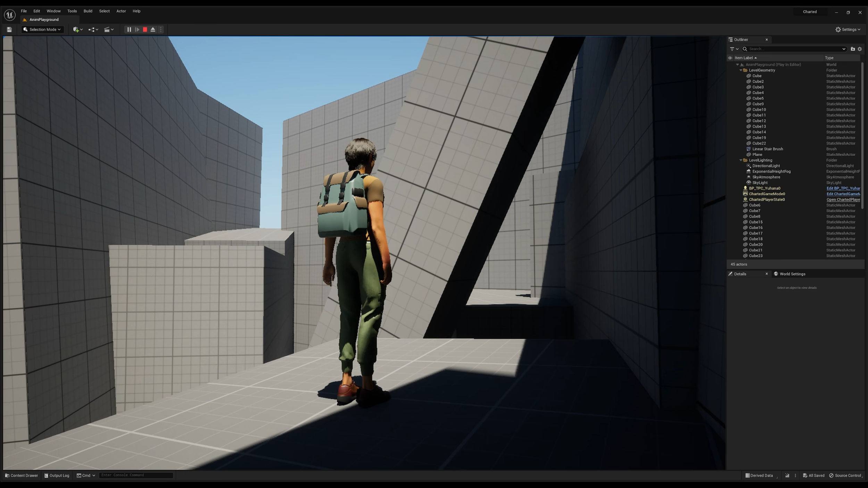The image size is (868, 488).
Task: Collapse the LevelLighting folder
Action: pos(741,160)
